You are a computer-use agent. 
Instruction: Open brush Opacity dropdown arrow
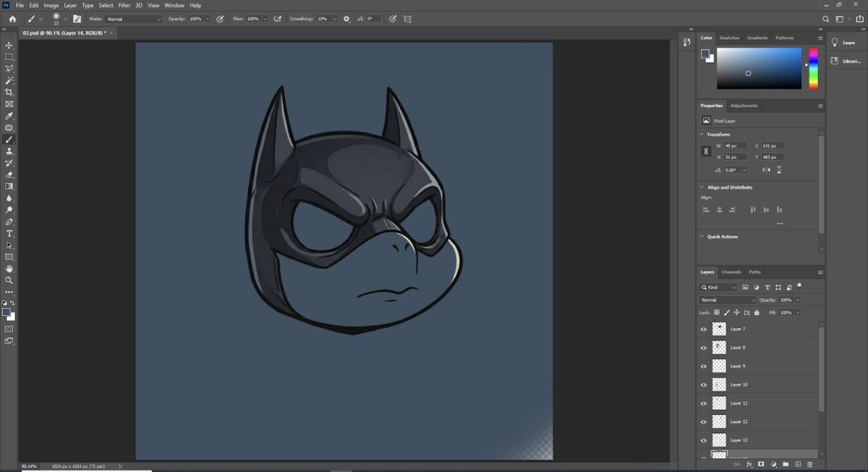pyautogui.click(x=208, y=19)
